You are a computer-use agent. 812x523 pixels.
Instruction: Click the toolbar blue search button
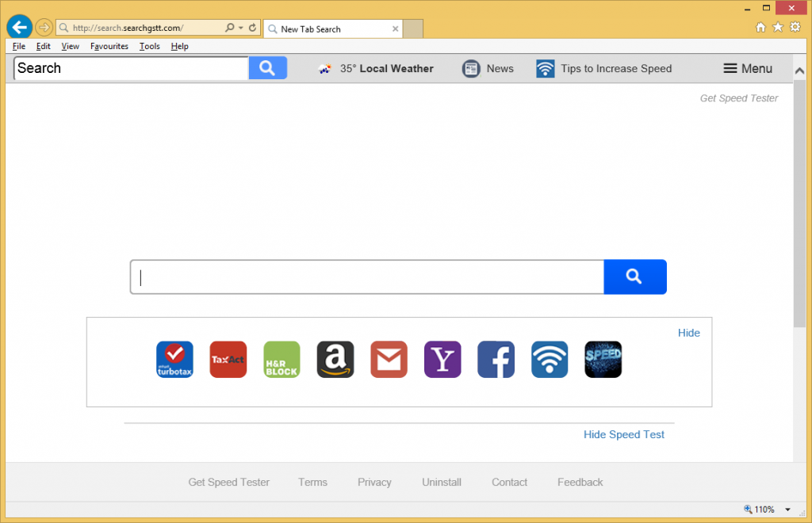click(268, 68)
